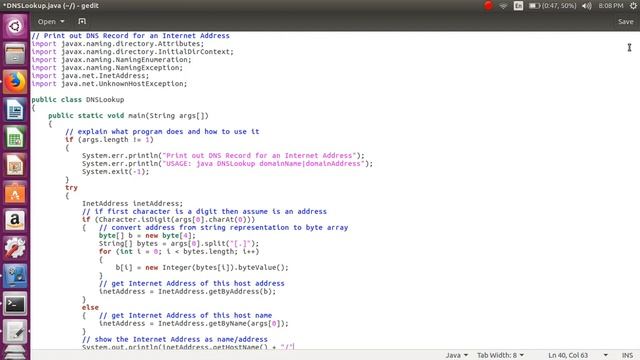Viewport: 640px width, 360px height.
Task: Open the sound volume indicator
Action: point(587,6)
